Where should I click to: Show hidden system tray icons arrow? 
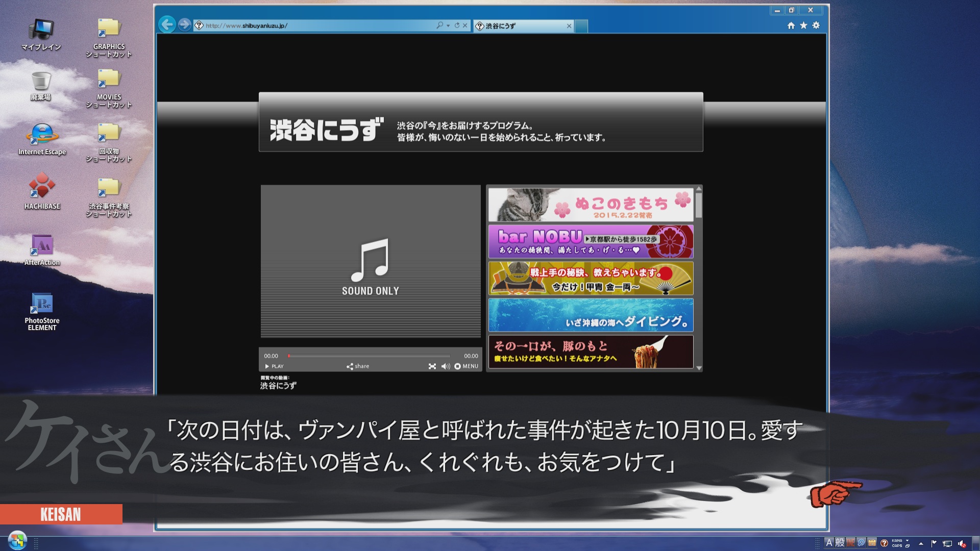921,543
